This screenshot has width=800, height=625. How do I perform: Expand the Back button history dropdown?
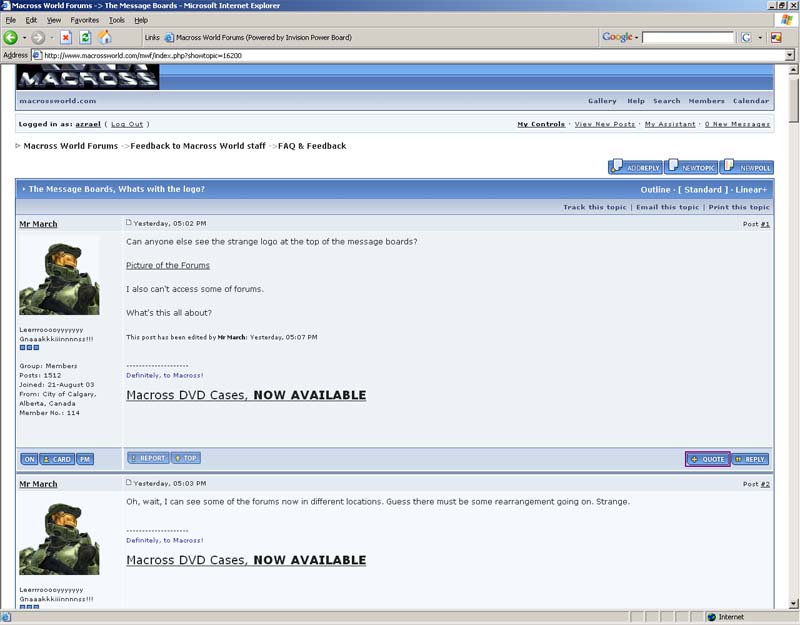coord(24,37)
